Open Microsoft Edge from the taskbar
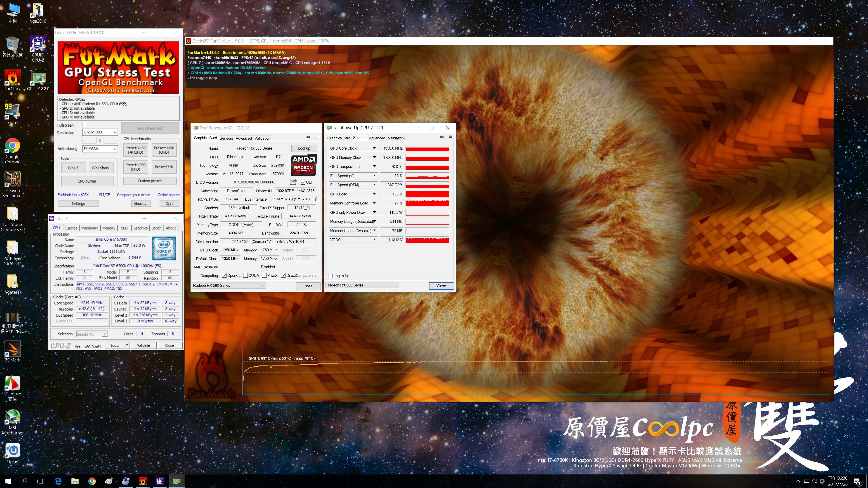This screenshot has width=868, height=488. point(58,481)
